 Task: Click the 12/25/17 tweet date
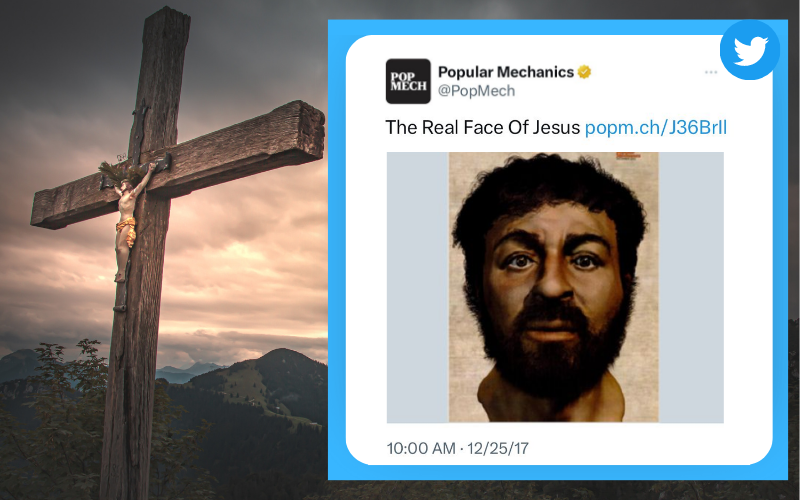pos(498,448)
